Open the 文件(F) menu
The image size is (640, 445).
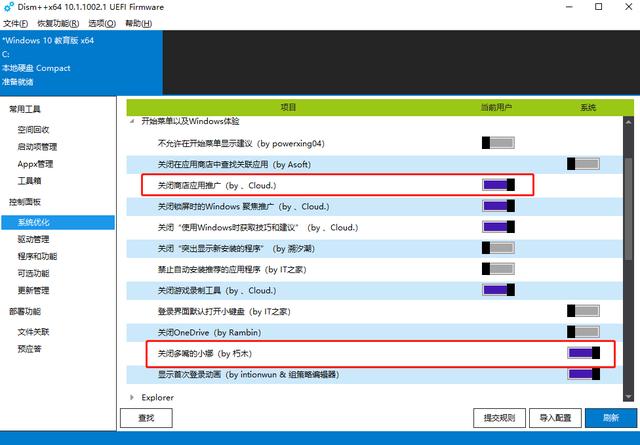tap(16, 23)
